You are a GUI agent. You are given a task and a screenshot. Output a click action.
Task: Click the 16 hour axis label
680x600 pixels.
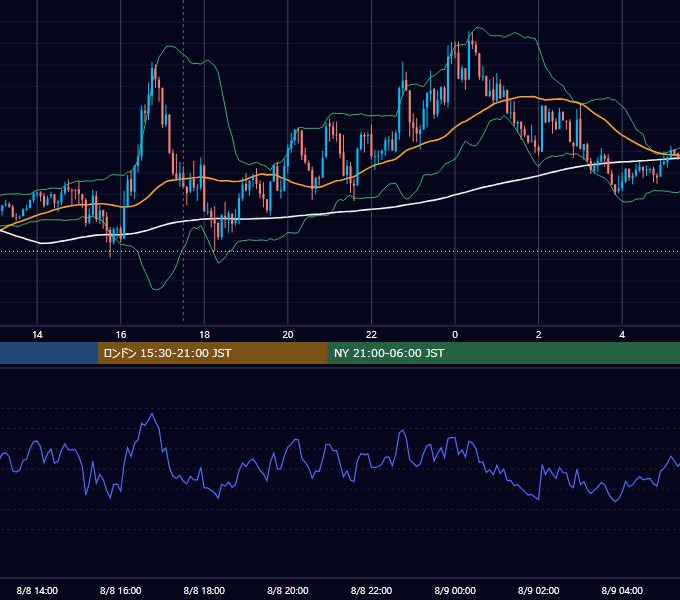121,335
